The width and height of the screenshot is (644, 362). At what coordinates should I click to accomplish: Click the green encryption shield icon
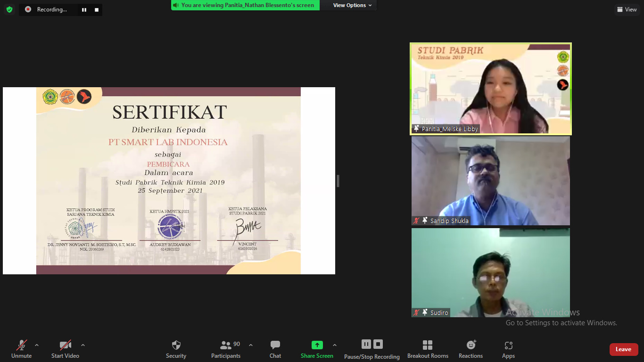point(9,9)
